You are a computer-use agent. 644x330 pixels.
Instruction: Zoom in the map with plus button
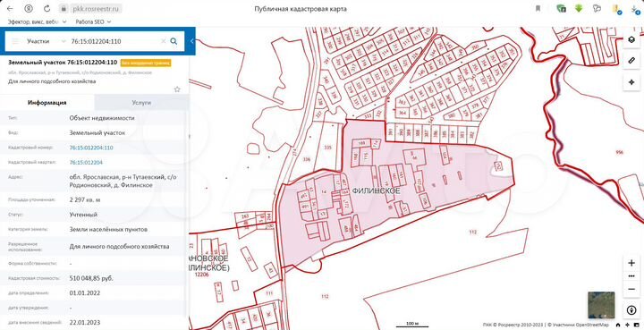pos(631,263)
